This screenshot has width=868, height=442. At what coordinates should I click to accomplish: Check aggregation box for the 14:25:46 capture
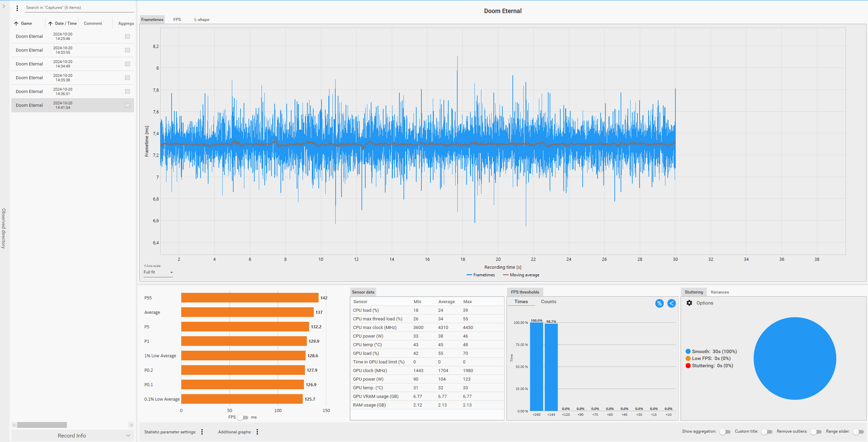point(127,36)
